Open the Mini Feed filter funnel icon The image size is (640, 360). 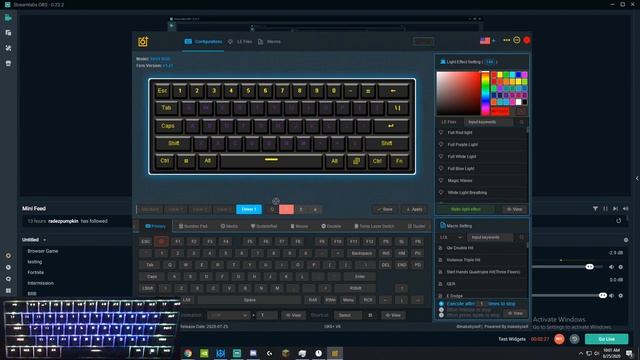595,209
